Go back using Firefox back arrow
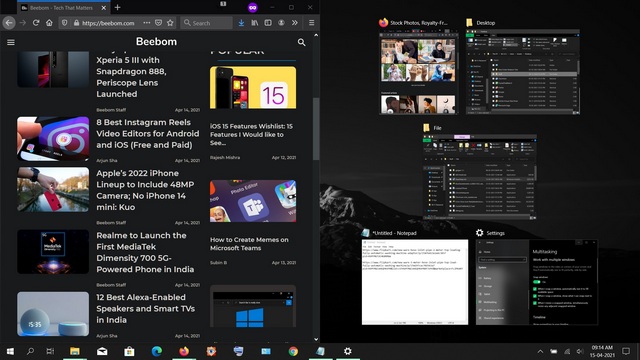Screen dimensions: 640x360 pyautogui.click(x=9, y=23)
